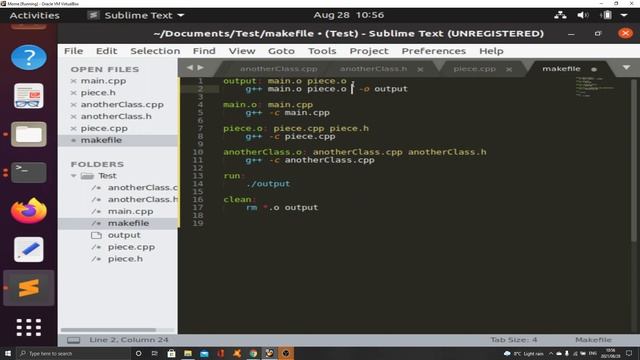Viewport: 640px width, 360px height.
Task: Open the Project menu
Action: [369, 51]
